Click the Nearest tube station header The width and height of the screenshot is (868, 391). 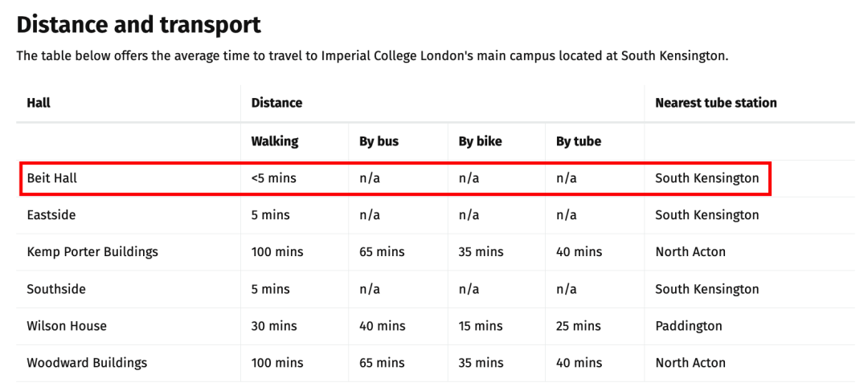[x=716, y=103]
